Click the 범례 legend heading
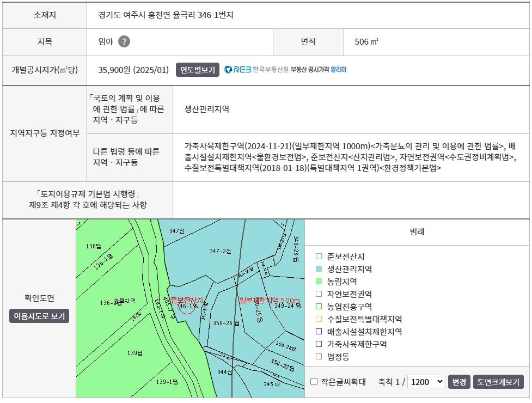 [x=417, y=232]
